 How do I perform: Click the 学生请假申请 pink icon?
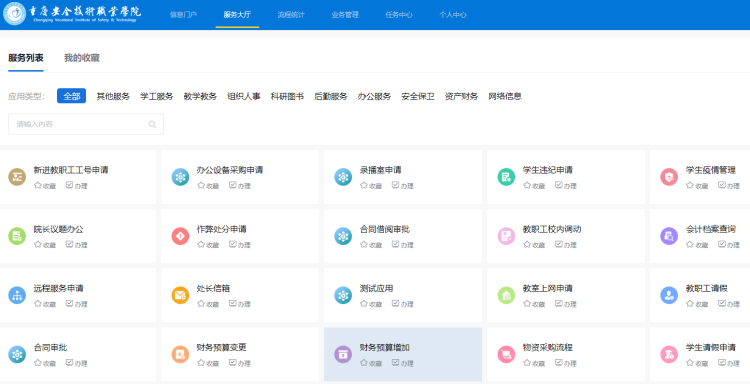[x=669, y=354]
